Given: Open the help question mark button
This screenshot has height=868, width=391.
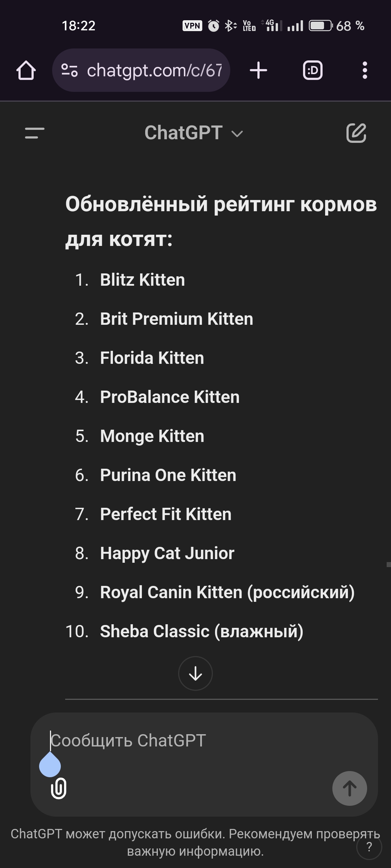Looking at the screenshot, I should pyautogui.click(x=369, y=847).
